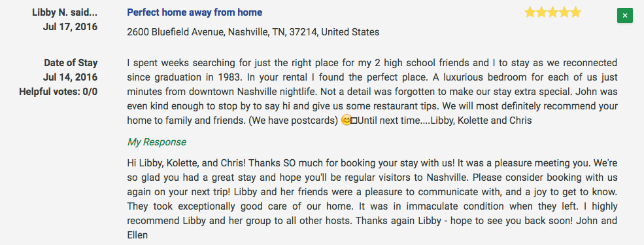Viewport: 644px width, 245px height.
Task: Select the reviewer name 'Libby N. said...'
Action: (65, 12)
